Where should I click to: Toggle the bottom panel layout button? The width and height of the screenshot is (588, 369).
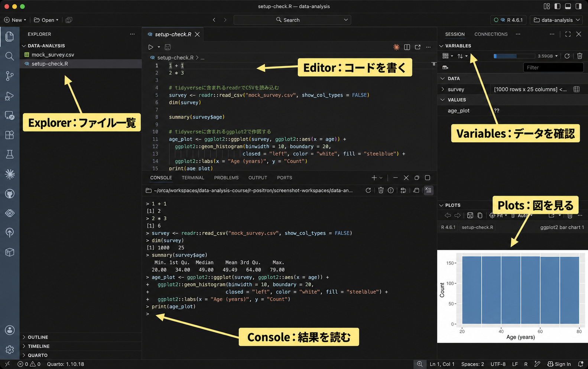coord(568,6)
